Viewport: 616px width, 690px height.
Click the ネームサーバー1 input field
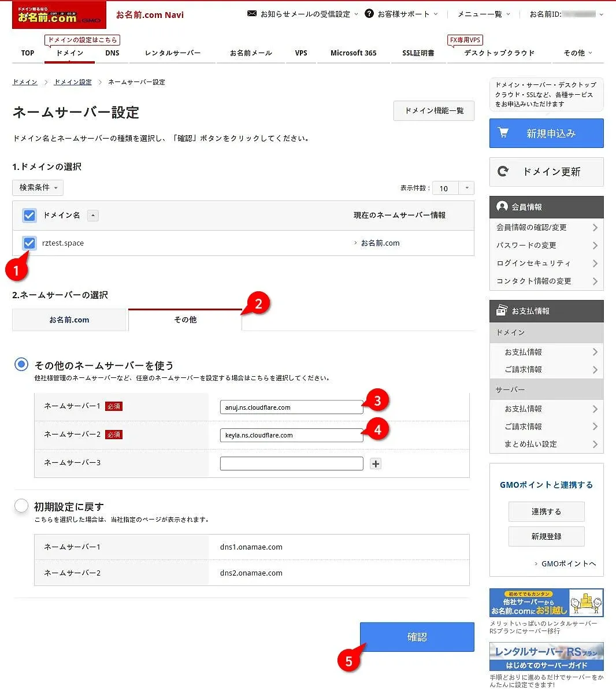click(291, 407)
